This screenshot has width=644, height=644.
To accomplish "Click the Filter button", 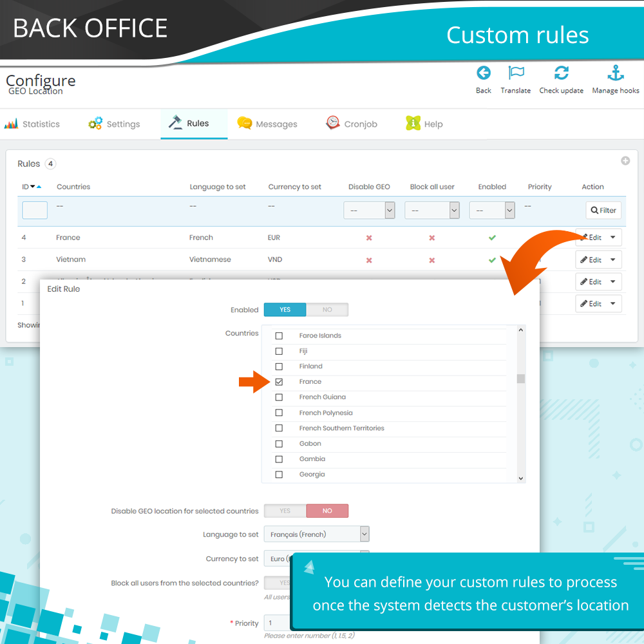I will [603, 210].
